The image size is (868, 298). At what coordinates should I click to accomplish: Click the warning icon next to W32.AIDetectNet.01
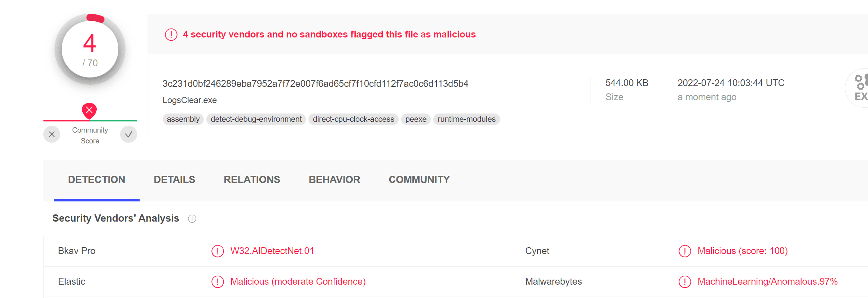pos(218,251)
